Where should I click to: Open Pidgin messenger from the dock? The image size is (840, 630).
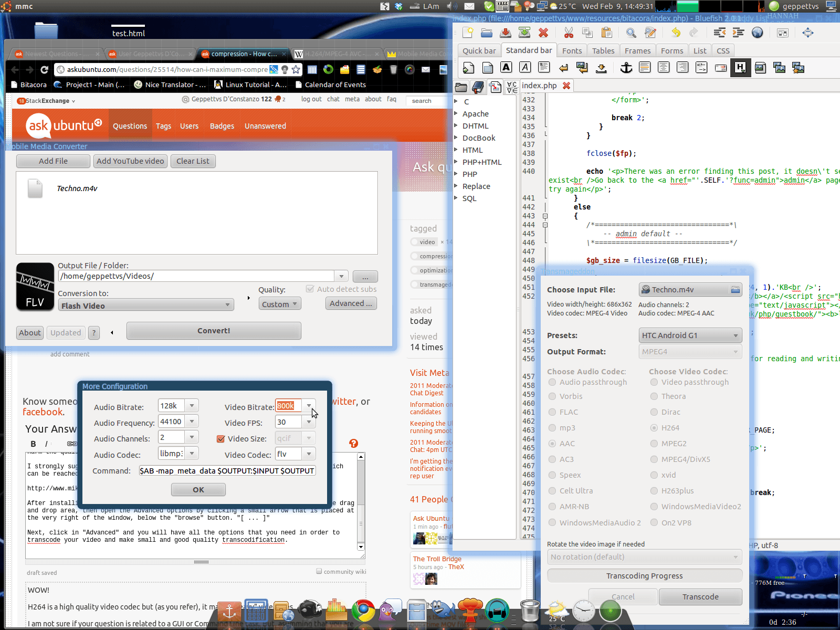point(390,611)
